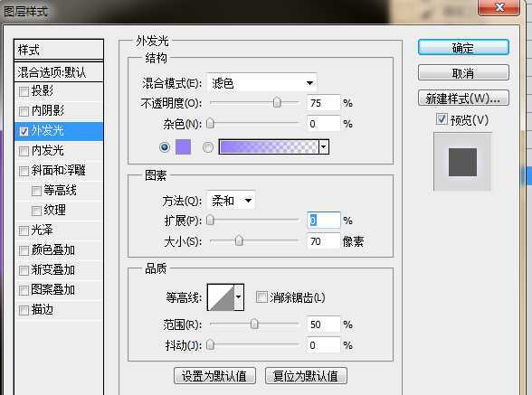532x395 pixels.
Task: Check the 纹理 texture checkbox
Action: tap(36, 211)
